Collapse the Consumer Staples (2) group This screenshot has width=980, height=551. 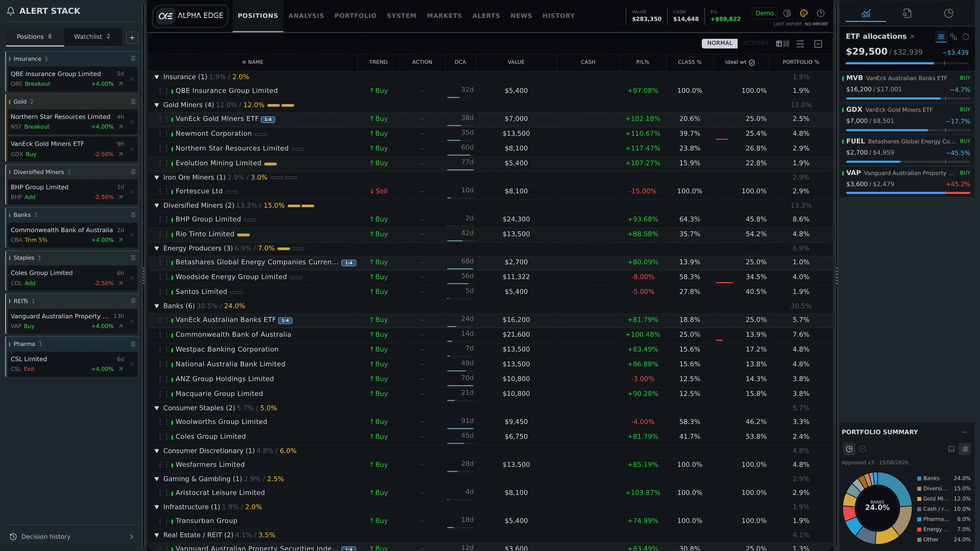point(157,408)
